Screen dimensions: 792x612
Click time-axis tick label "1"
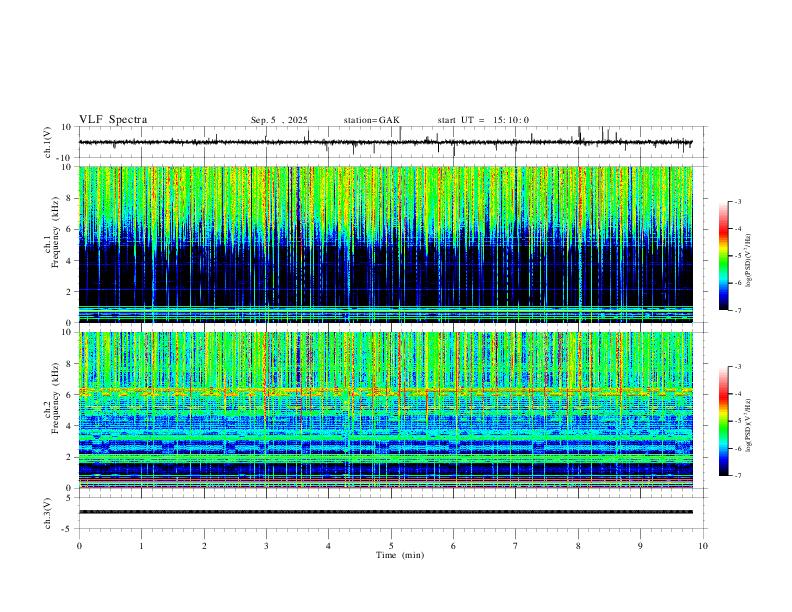141,546
